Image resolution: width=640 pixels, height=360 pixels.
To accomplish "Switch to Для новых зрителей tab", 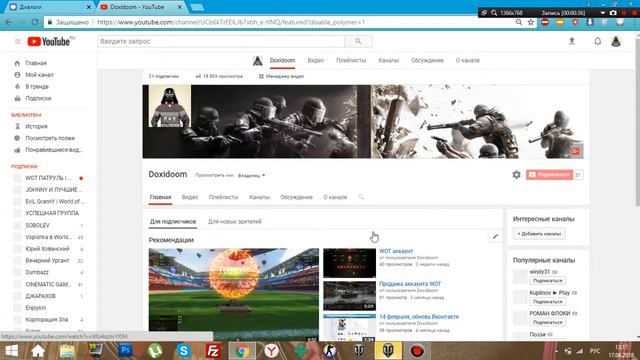I will (x=235, y=222).
